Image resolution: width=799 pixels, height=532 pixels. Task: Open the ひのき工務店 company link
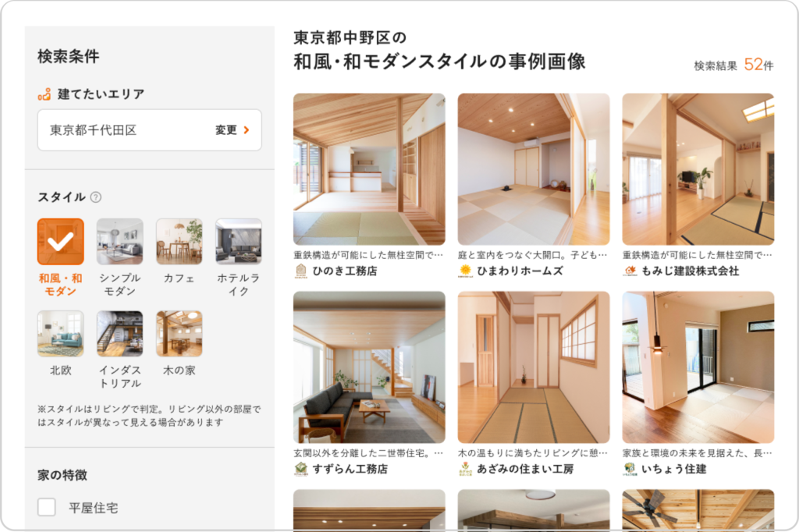(344, 271)
